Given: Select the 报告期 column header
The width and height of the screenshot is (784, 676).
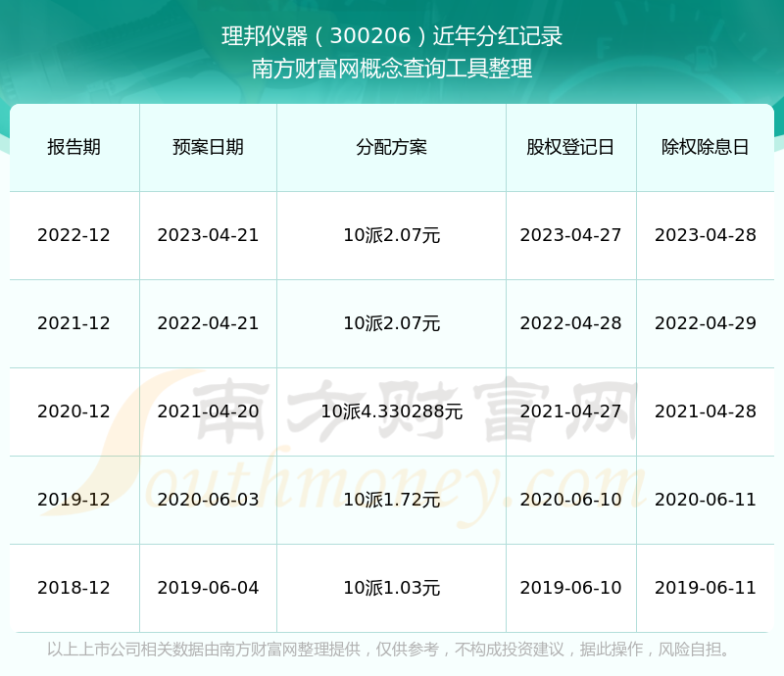Looking at the screenshot, I should [74, 147].
